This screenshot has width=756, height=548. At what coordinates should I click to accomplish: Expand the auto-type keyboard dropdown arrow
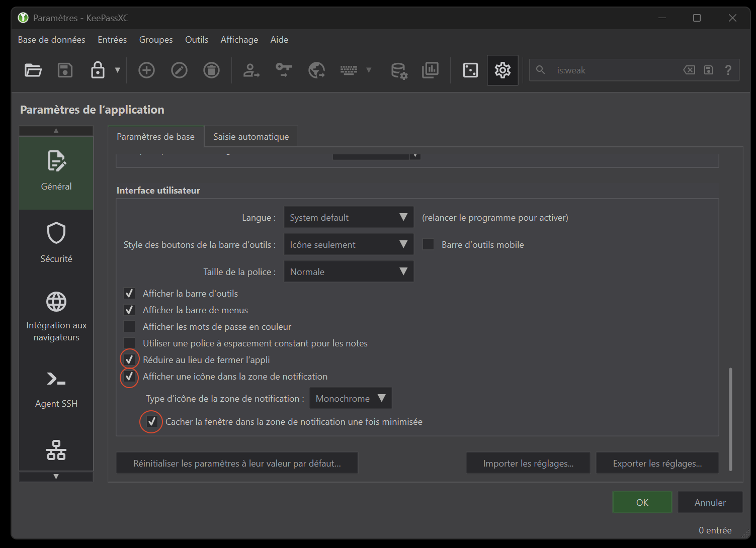(369, 70)
